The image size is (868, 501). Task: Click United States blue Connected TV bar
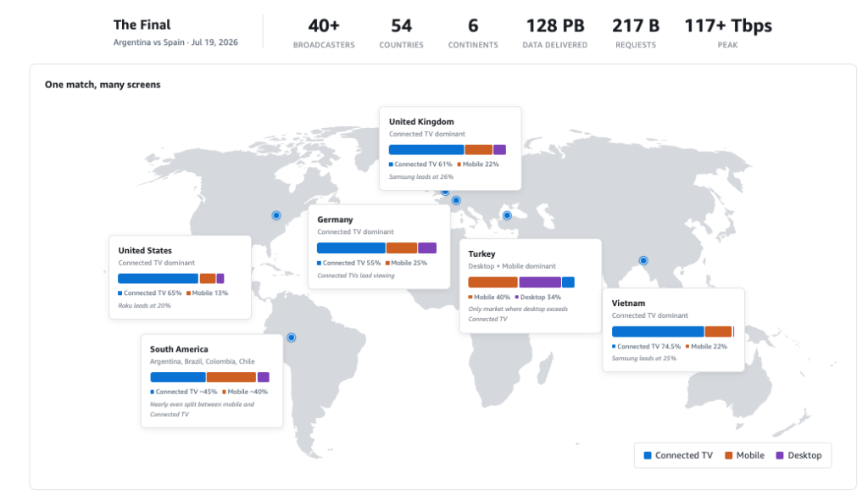pyautogui.click(x=158, y=278)
